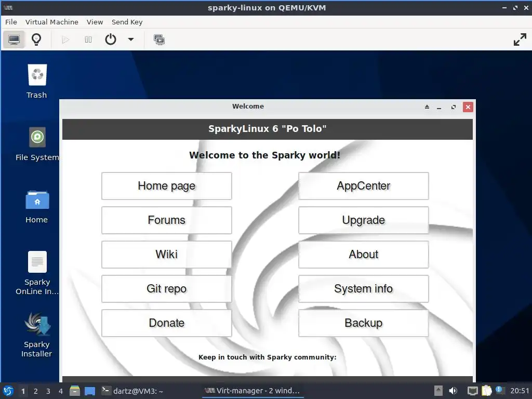Show virtual hardware details lightbulb icon

pos(36,39)
